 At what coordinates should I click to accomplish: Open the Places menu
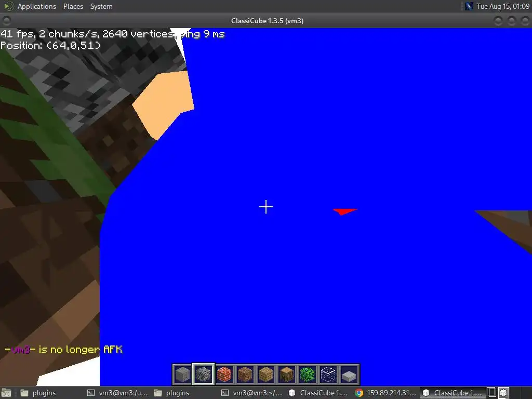point(73,6)
